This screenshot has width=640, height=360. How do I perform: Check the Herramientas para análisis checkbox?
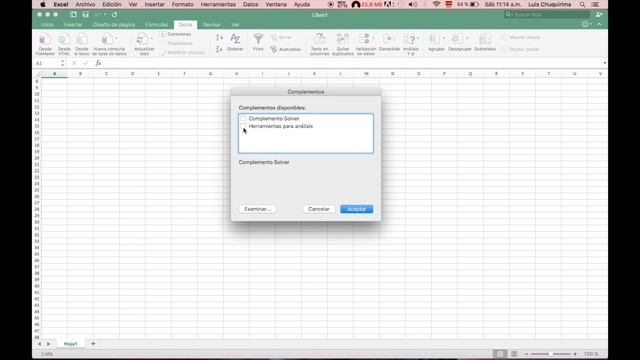[243, 126]
